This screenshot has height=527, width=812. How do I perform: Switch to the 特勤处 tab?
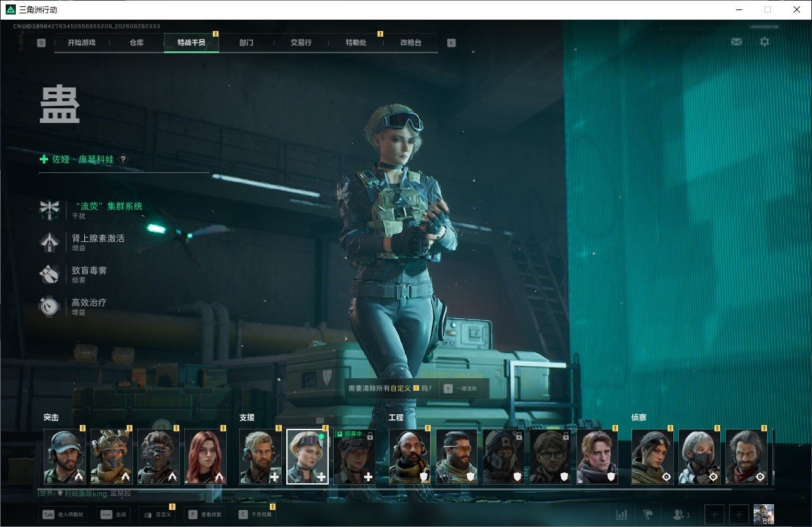356,43
